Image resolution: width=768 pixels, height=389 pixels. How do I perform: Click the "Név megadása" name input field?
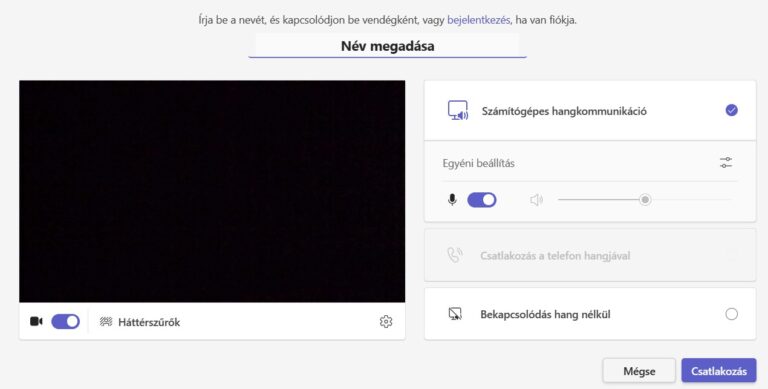387,46
